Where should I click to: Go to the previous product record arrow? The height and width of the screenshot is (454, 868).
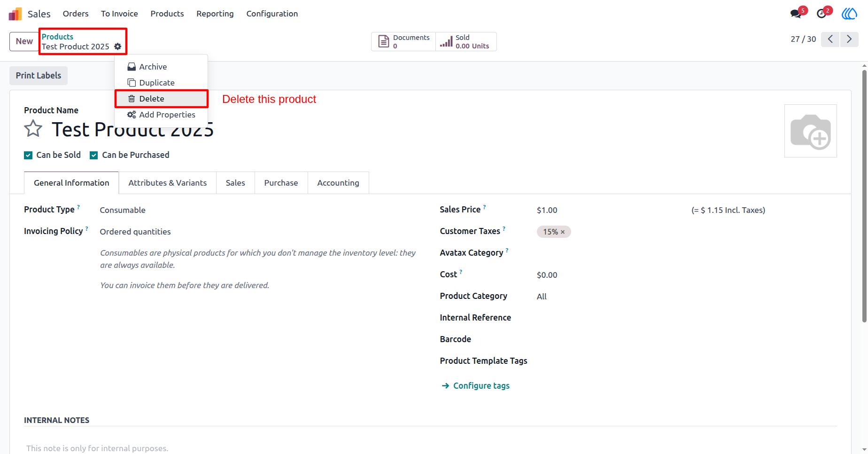point(830,39)
